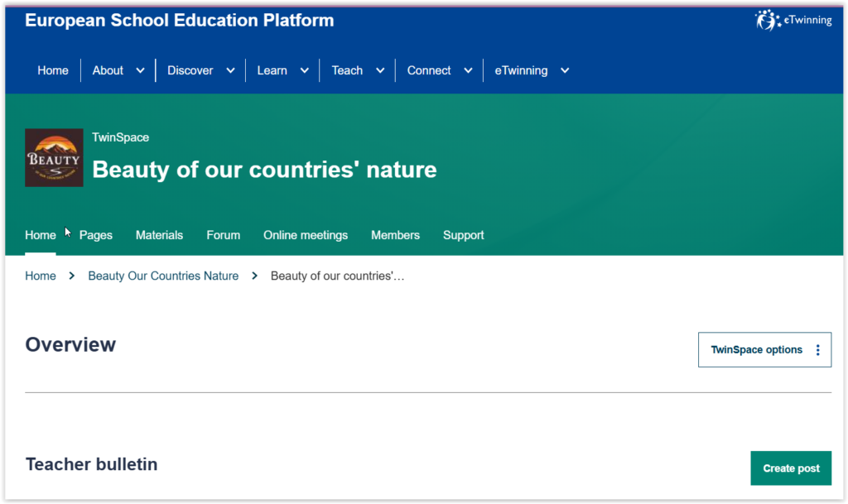Open the Beauty project logo thumbnail

54,157
